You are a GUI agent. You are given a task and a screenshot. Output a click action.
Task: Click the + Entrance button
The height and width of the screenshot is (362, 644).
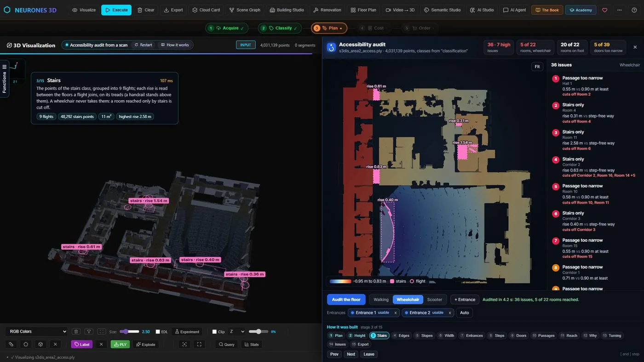click(x=465, y=300)
